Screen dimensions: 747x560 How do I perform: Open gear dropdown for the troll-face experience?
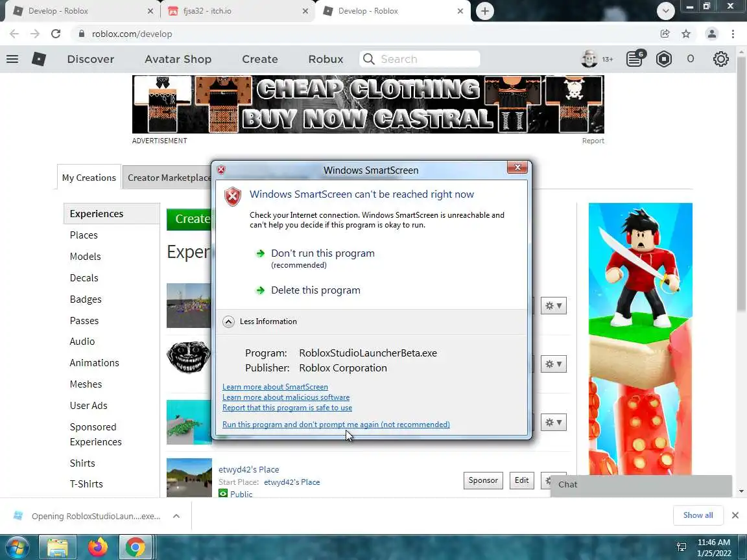(x=554, y=364)
